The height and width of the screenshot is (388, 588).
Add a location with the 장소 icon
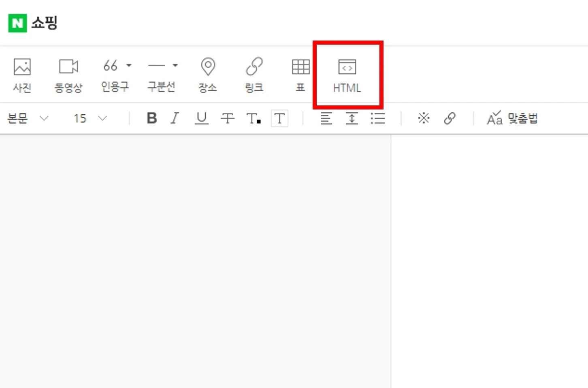pyautogui.click(x=208, y=75)
